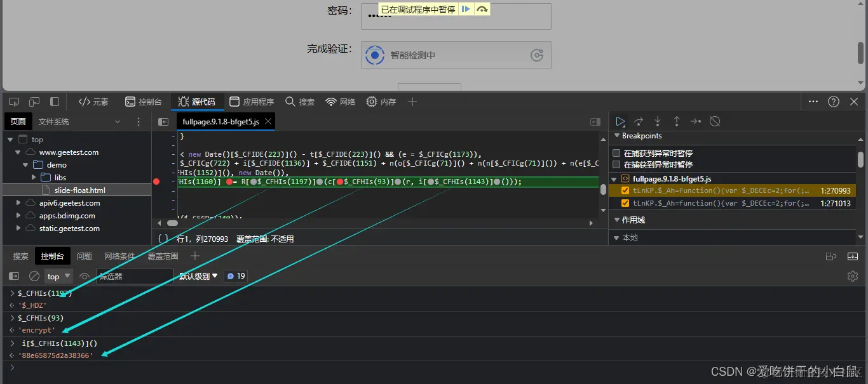Collapse the 本地 local scope section
Viewport: 868px width, 384px height.
click(x=615, y=237)
